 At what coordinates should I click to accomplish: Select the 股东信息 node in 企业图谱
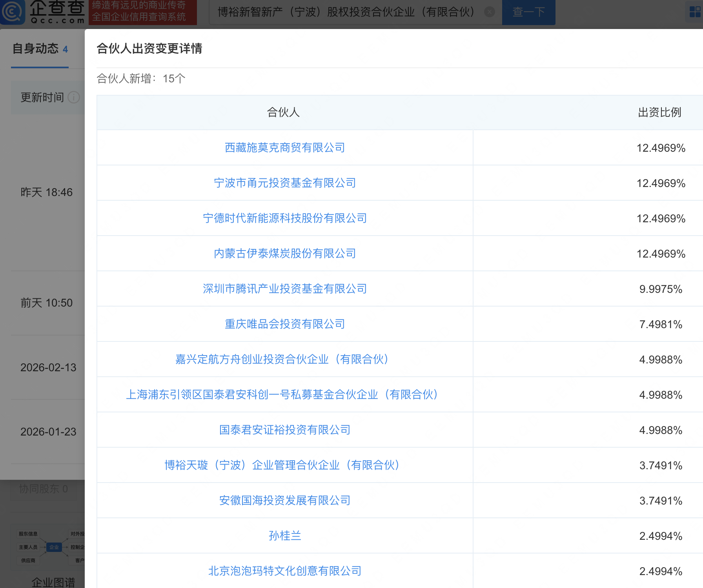pos(28,534)
